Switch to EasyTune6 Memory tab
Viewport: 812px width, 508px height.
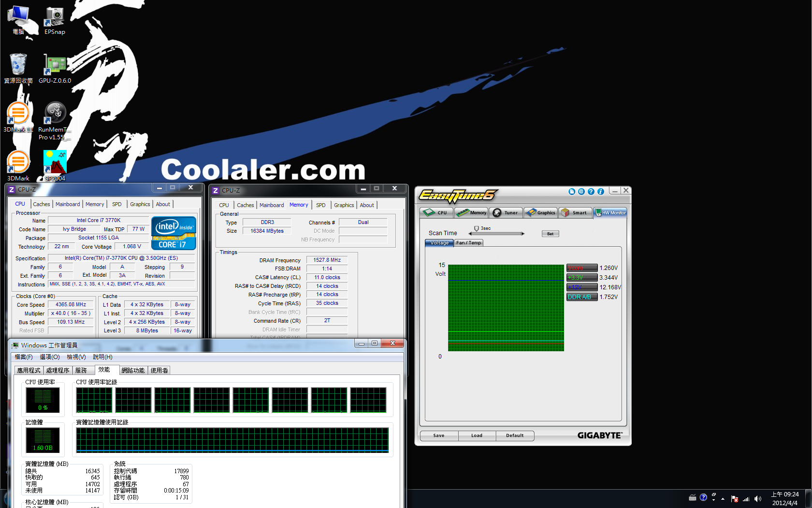[471, 212]
